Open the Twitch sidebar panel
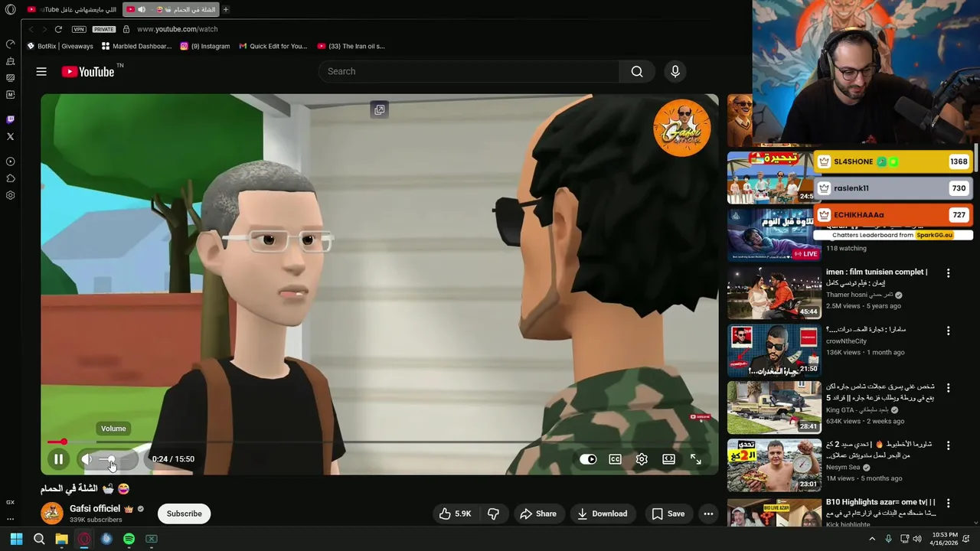 tap(10, 119)
